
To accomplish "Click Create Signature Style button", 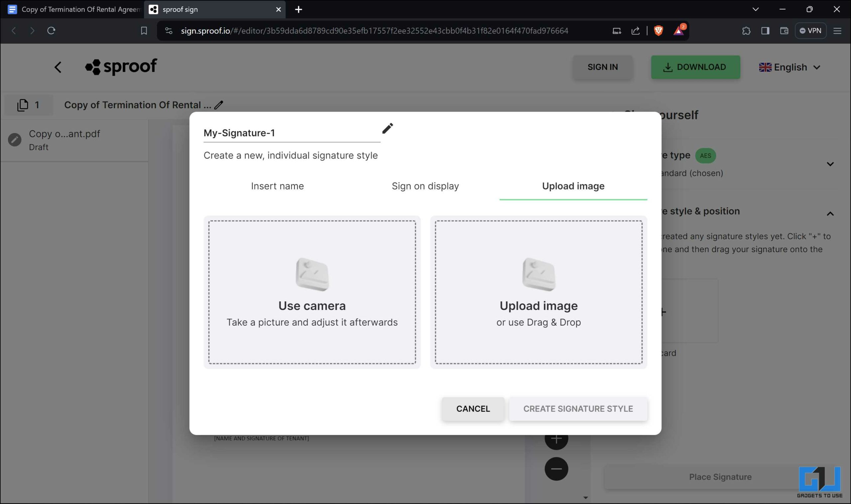I will (578, 409).
